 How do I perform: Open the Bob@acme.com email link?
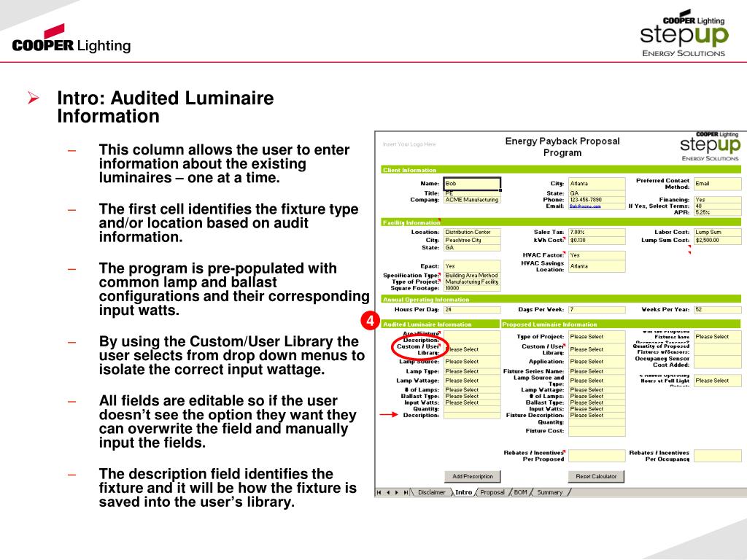(585, 206)
